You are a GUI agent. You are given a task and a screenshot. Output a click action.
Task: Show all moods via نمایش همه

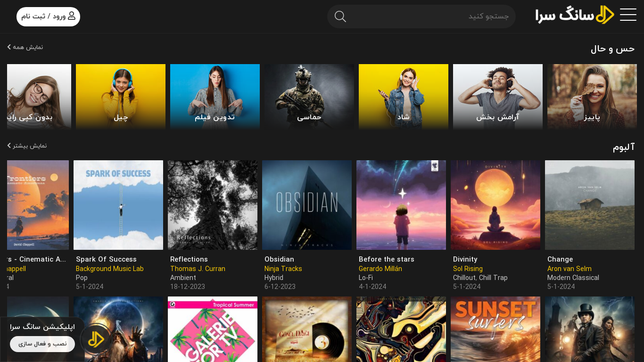pyautogui.click(x=25, y=47)
